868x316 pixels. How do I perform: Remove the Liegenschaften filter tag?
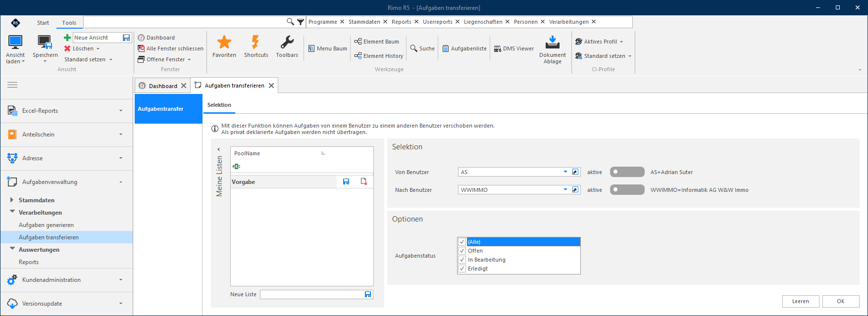click(x=507, y=22)
